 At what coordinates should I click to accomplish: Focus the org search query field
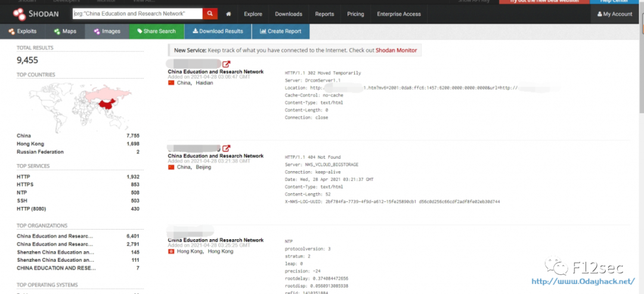(x=138, y=14)
